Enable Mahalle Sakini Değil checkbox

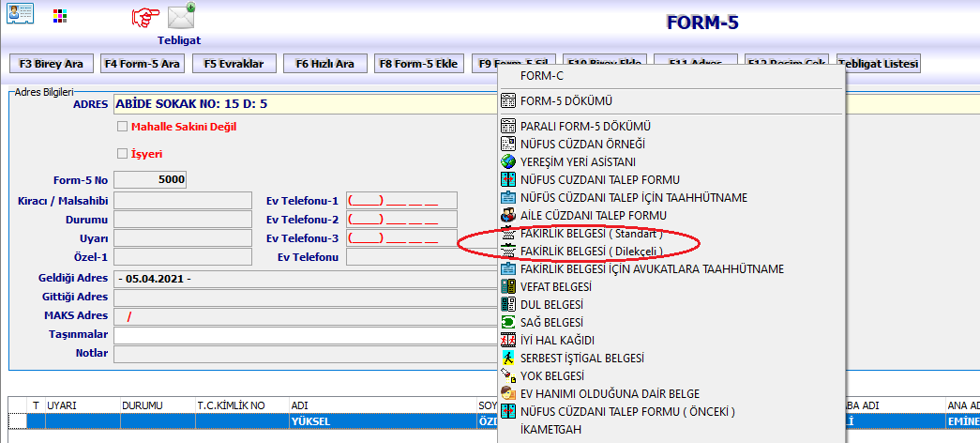121,127
